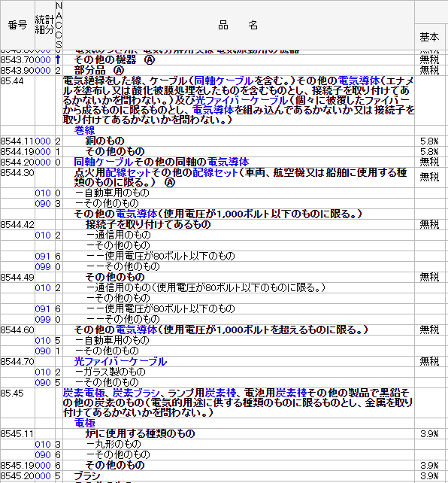Image resolution: width=448 pixels, height=483 pixels.
Task: Open the 炭素棒 link after ランプ用
Action: (x=220, y=393)
